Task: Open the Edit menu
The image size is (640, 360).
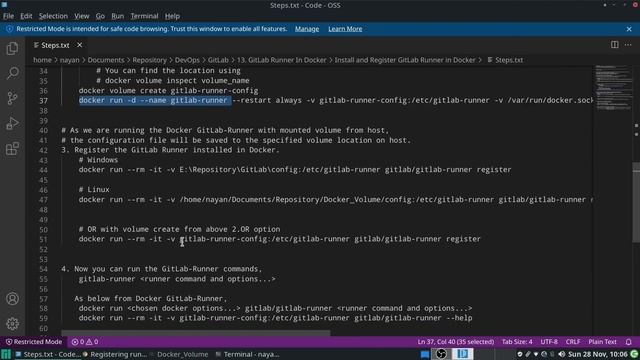Action: (x=26, y=16)
